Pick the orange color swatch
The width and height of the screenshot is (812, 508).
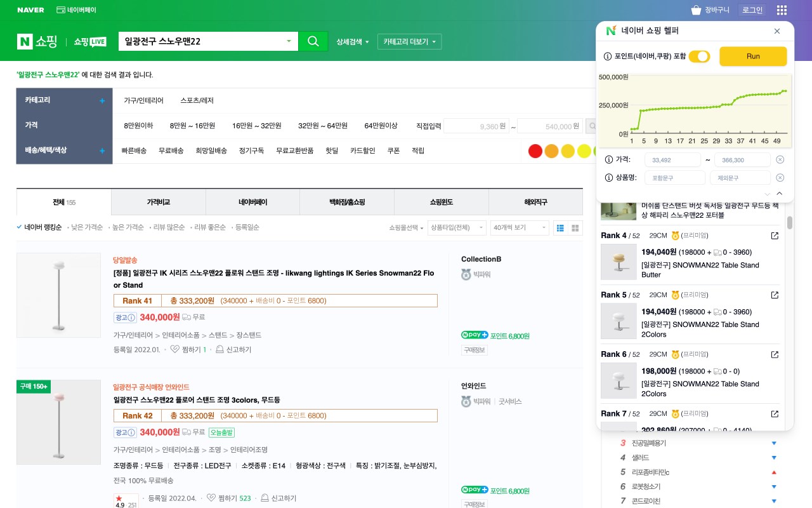click(x=551, y=151)
